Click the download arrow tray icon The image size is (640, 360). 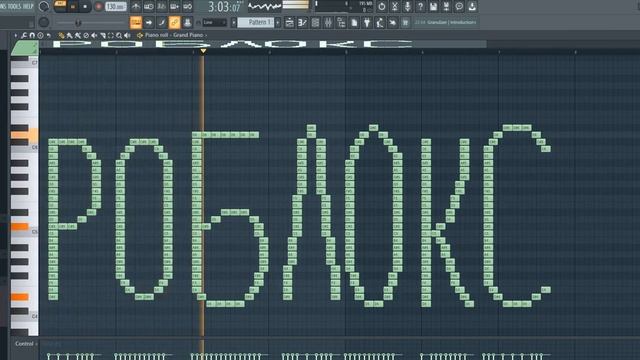click(472, 7)
